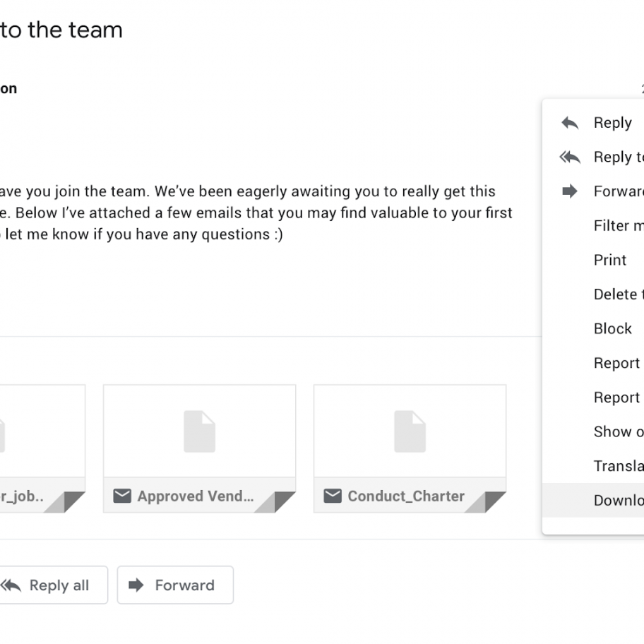Click the envelope icon on Approved Vend attachment
The height and width of the screenshot is (644, 644).
[122, 496]
